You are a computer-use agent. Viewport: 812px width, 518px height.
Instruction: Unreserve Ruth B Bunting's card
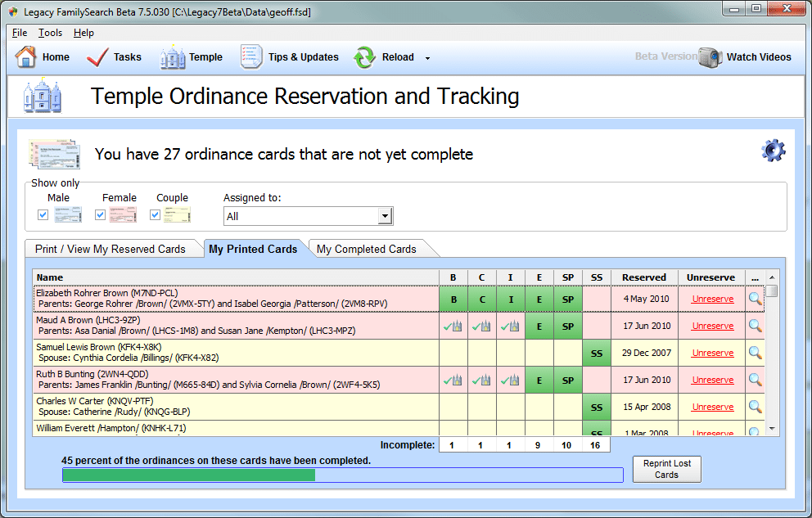(713, 380)
